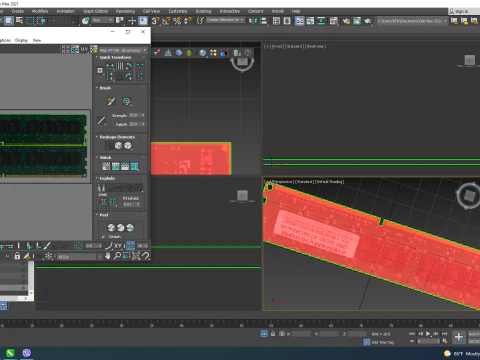Open the Create menu
This screenshot has height=360, width=480.
coord(18,11)
